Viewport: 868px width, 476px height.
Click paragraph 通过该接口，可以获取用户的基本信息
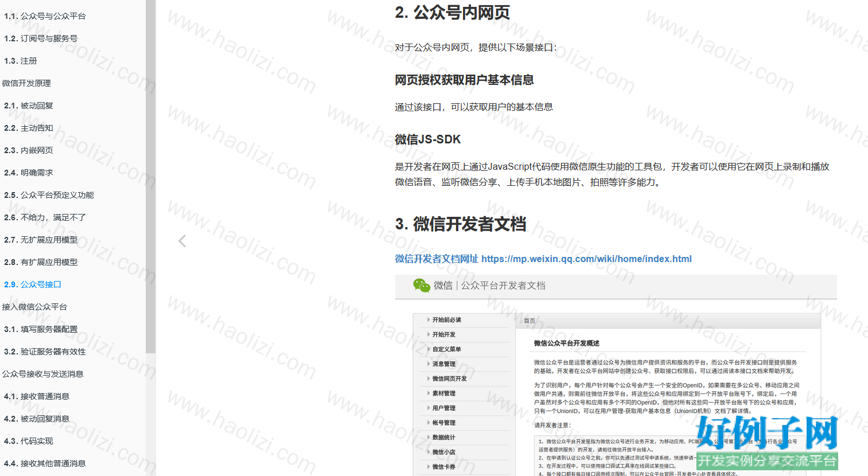(x=474, y=107)
